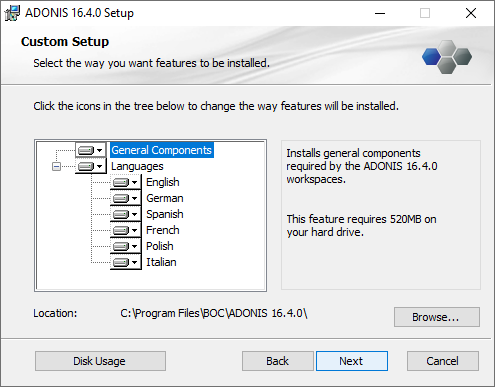Close the ADONIS Setup window

click(x=471, y=13)
